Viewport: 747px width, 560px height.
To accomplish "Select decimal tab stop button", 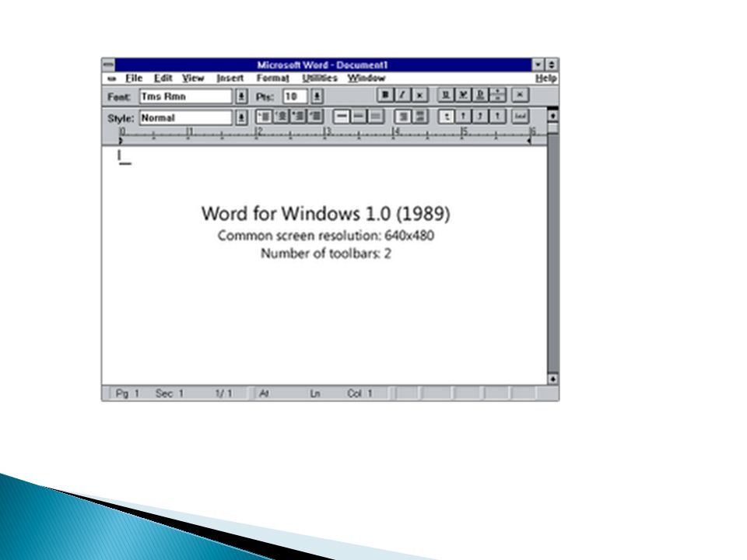I will [497, 116].
